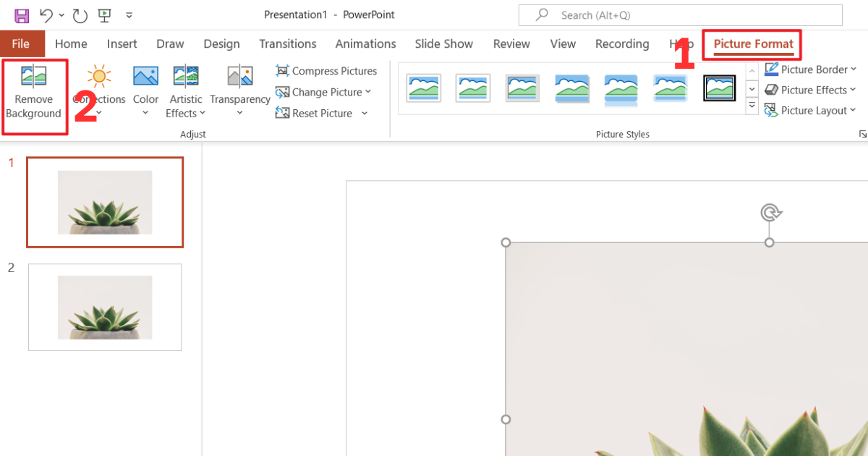Apply the sixth picture style with soft edge
This screenshot has width=868, height=456.
point(671,88)
